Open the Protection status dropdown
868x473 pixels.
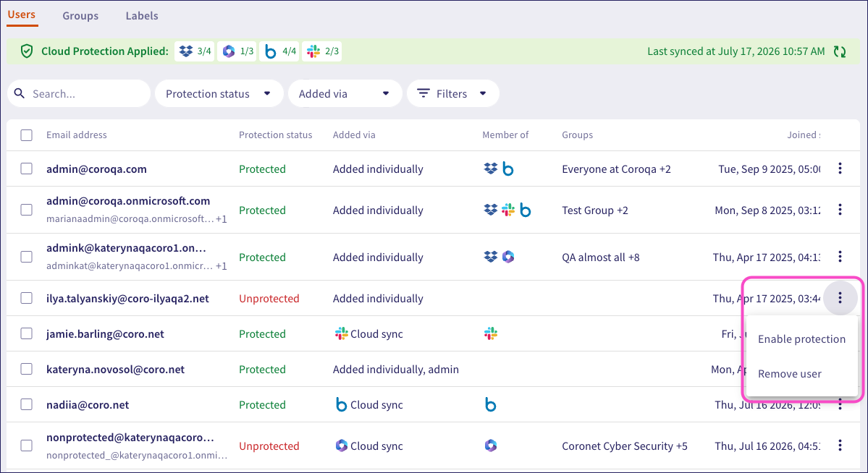tap(219, 93)
